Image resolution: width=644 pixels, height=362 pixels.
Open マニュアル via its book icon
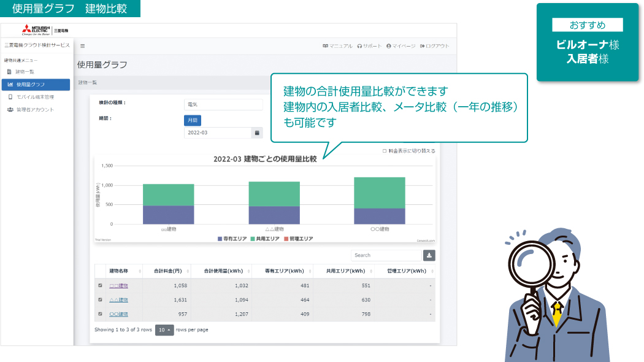[326, 46]
